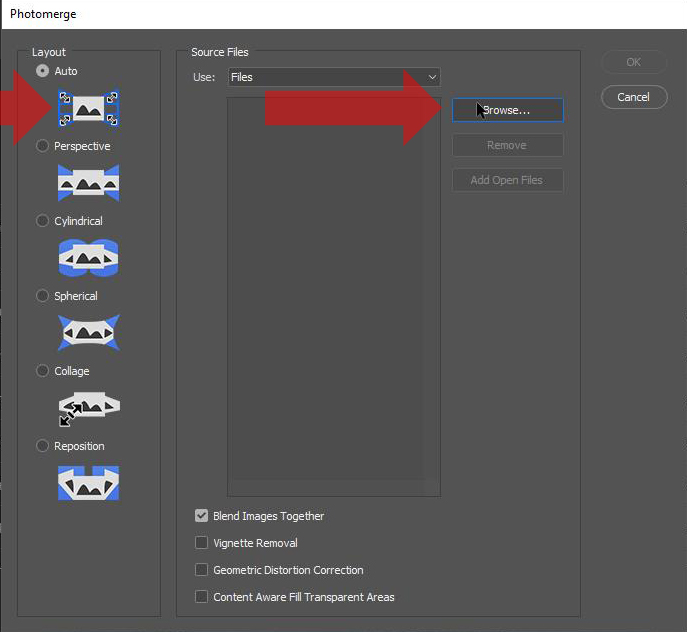Uncheck Blend Images Together
687x632 pixels.
click(202, 516)
